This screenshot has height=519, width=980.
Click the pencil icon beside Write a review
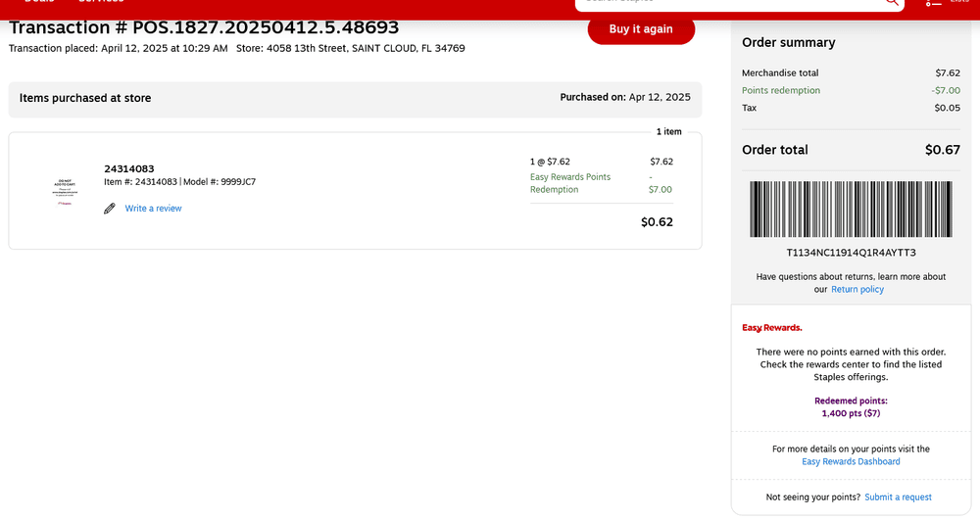coord(110,209)
